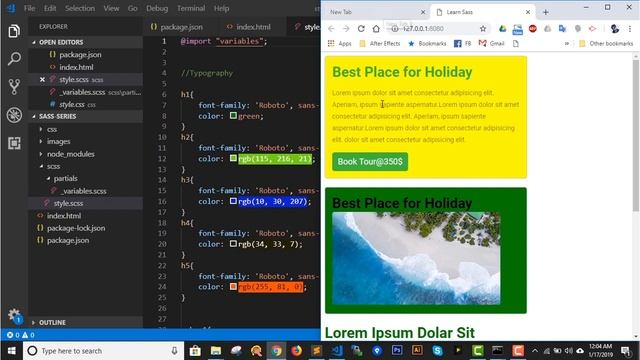Open the Explorer view in activity bar
Screen dimensions: 640x360
(14, 31)
